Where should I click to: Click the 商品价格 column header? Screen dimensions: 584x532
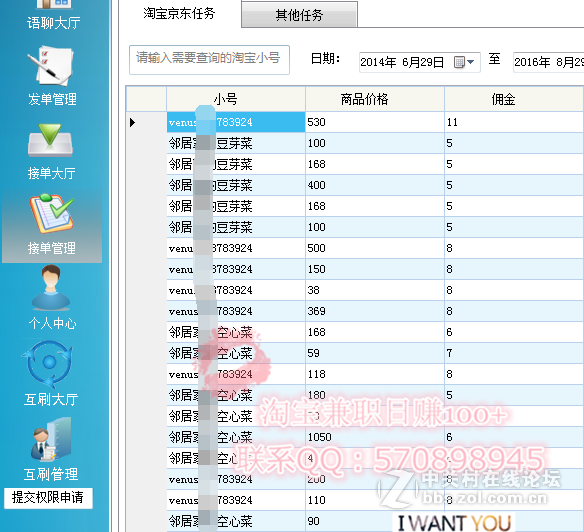[x=375, y=99]
